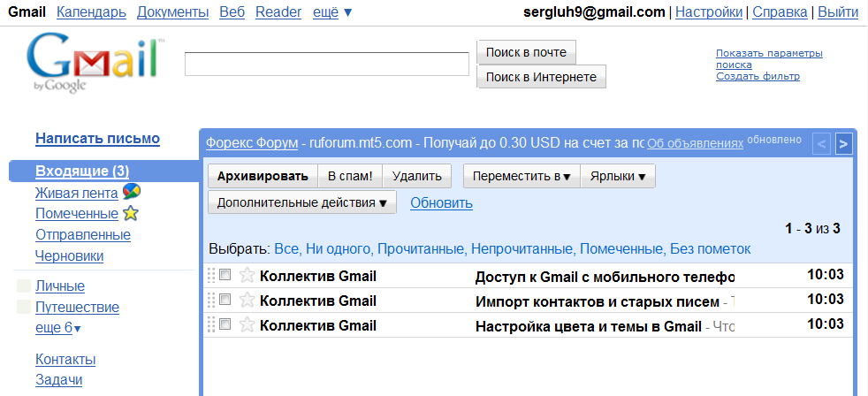Select Все messages link

pyautogui.click(x=287, y=249)
